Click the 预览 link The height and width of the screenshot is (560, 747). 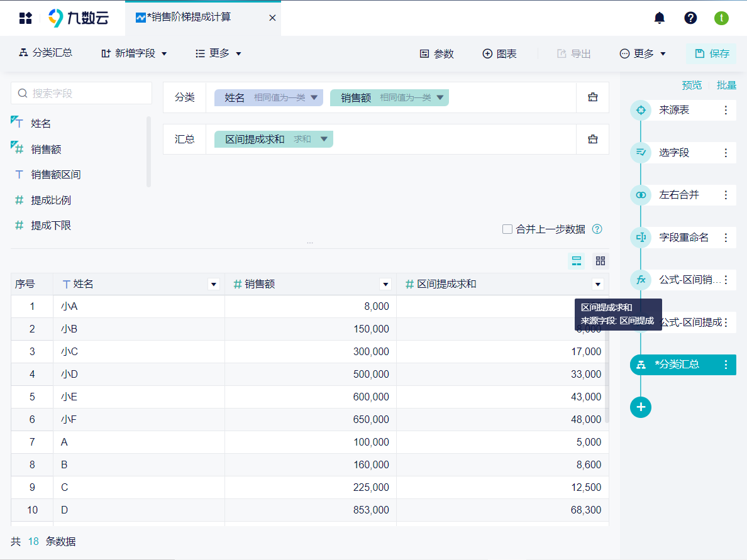pyautogui.click(x=692, y=85)
